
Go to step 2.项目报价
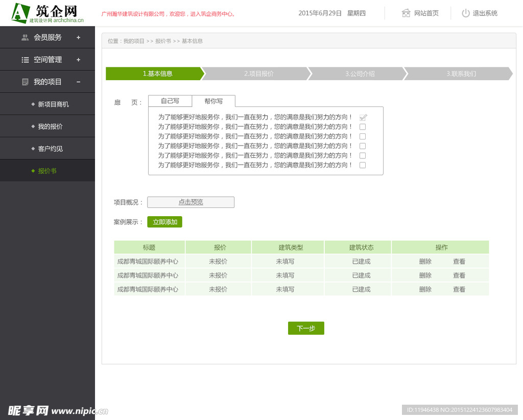[x=258, y=74]
